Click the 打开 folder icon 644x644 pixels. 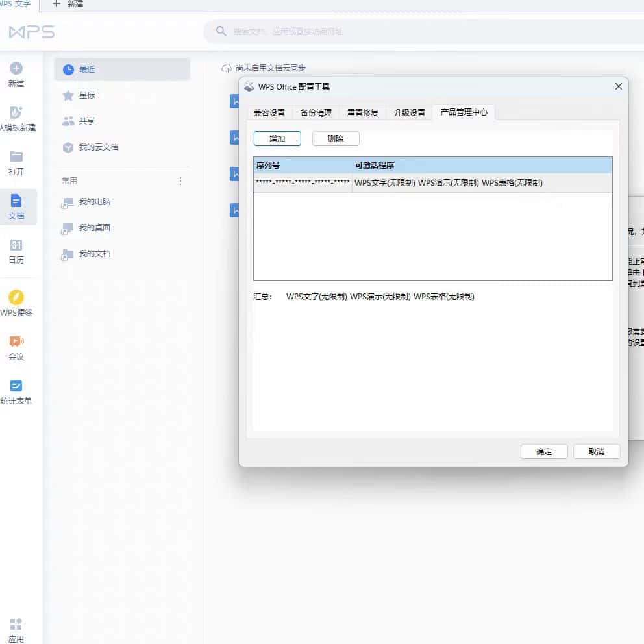pos(16,156)
